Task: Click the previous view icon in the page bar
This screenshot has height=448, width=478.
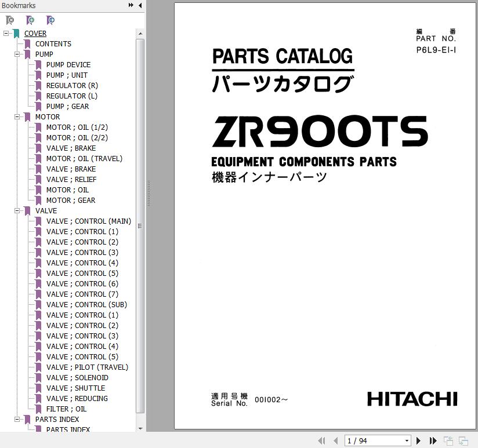Action: 448,440
